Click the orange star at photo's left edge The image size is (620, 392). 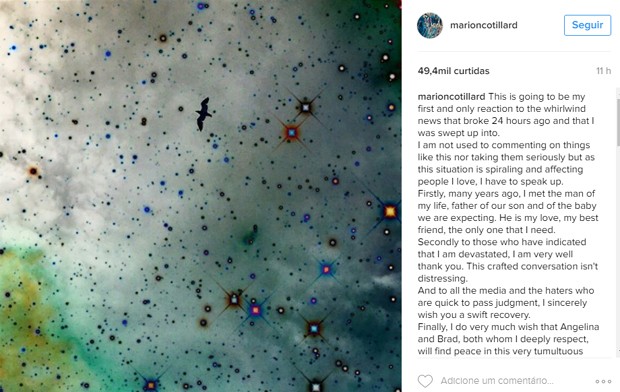click(33, 171)
